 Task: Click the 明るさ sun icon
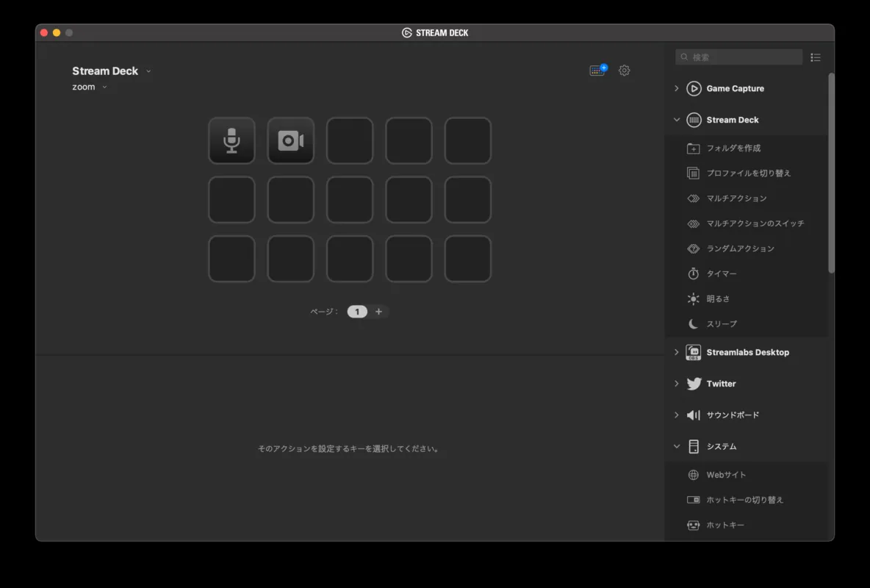tap(693, 298)
